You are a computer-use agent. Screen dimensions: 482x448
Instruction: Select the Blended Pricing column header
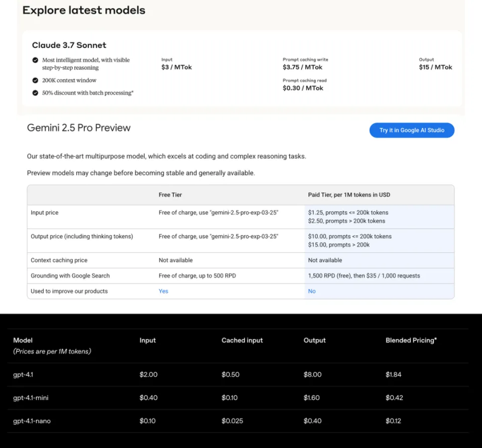[411, 340]
